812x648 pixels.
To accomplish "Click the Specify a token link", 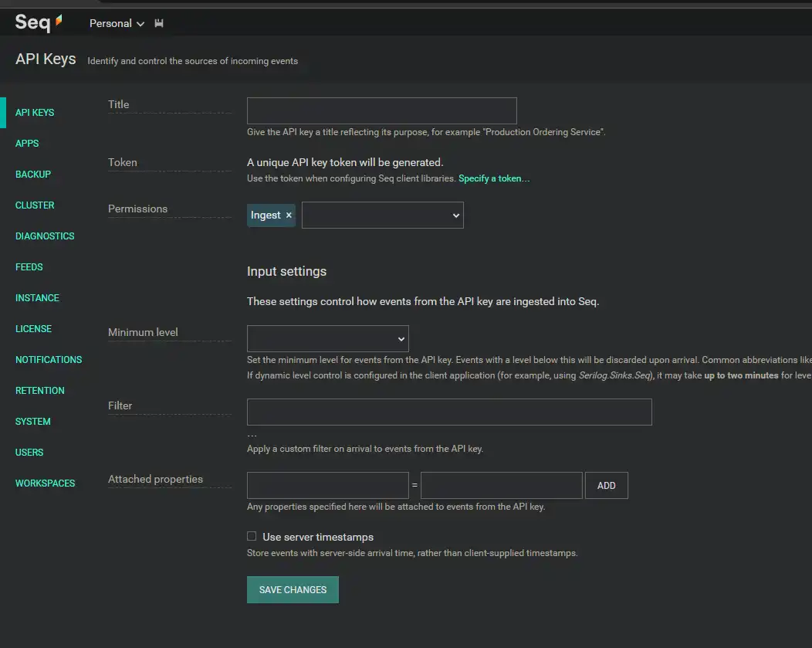I will (494, 178).
